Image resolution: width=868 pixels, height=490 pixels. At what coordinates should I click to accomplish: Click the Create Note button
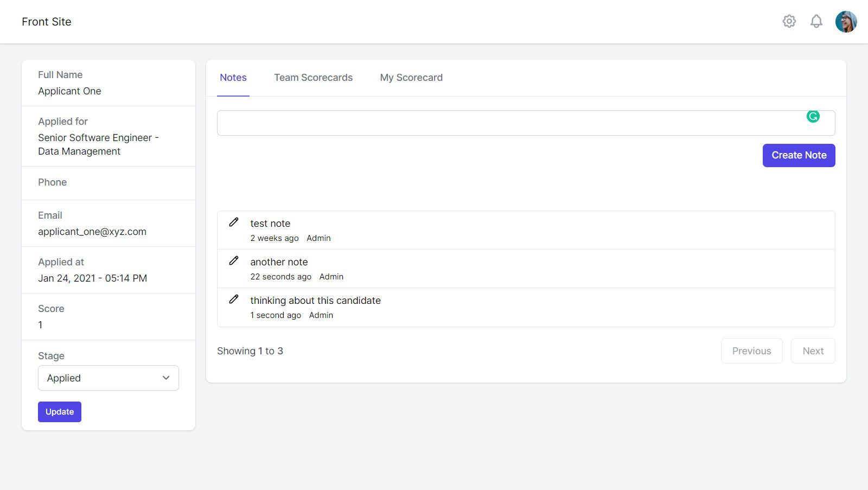coord(799,155)
